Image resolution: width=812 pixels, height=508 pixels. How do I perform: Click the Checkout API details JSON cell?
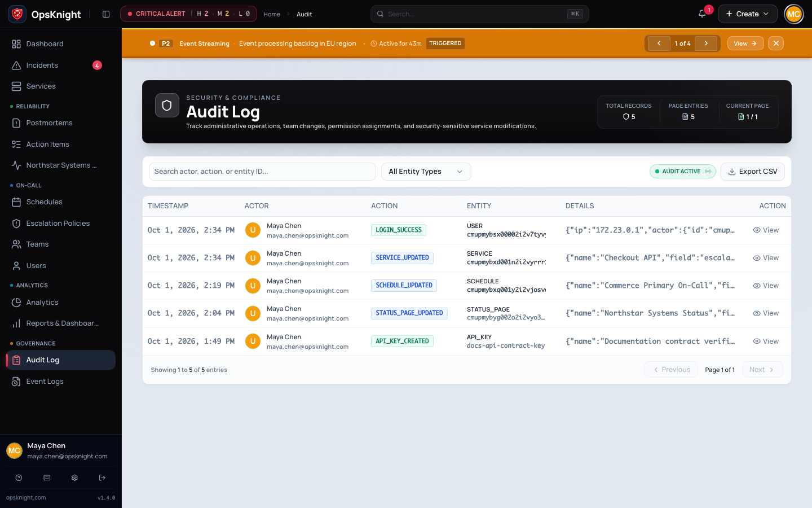click(650, 258)
